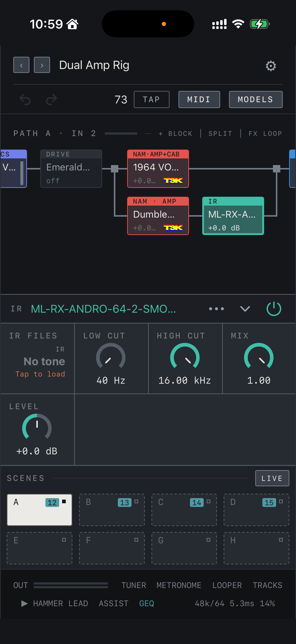Select the 73 tempo value

(x=121, y=99)
